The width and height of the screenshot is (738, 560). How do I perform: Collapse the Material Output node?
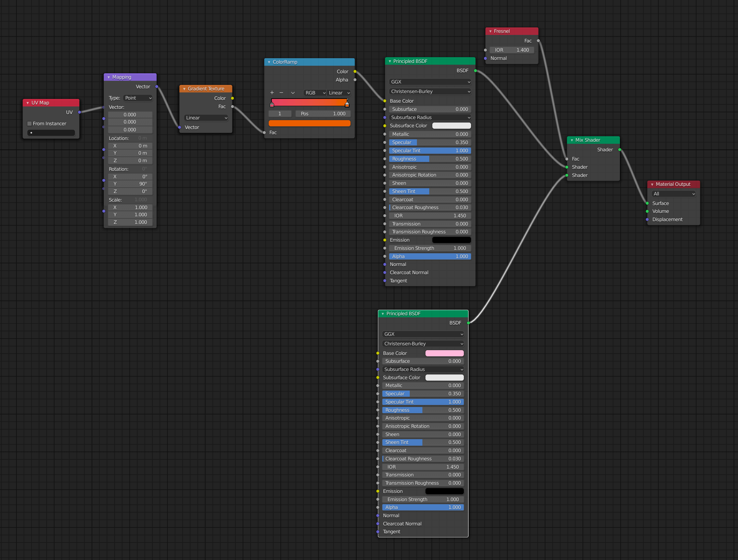coord(652,184)
